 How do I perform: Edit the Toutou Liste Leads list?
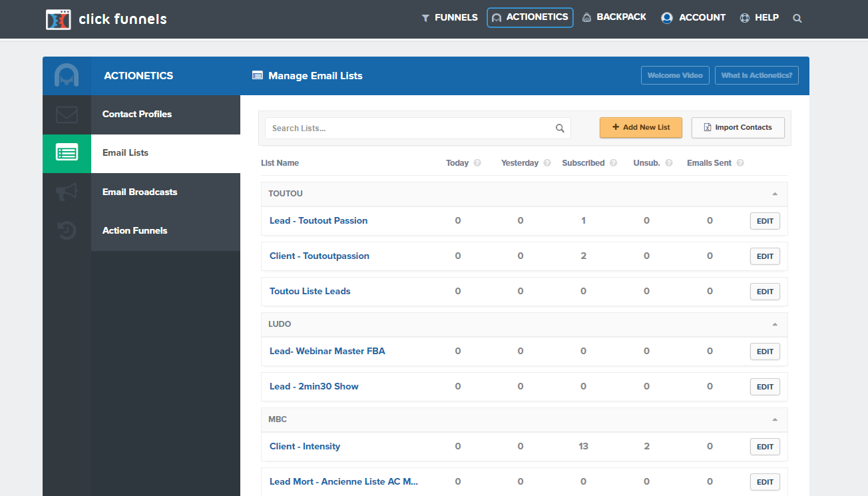tap(765, 292)
